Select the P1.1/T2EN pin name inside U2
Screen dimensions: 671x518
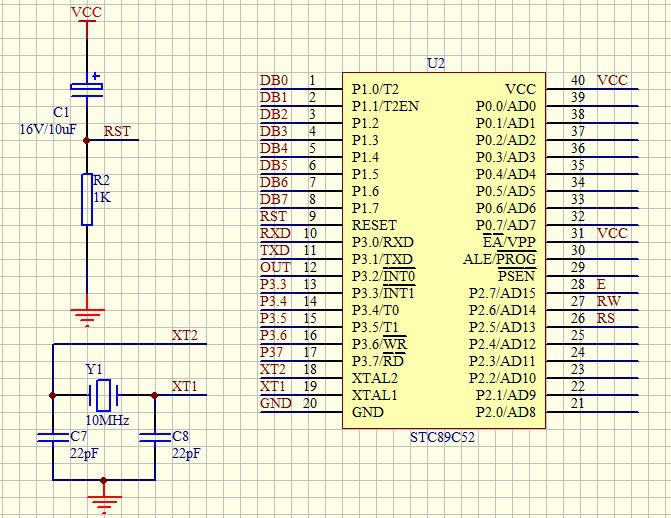(x=385, y=106)
